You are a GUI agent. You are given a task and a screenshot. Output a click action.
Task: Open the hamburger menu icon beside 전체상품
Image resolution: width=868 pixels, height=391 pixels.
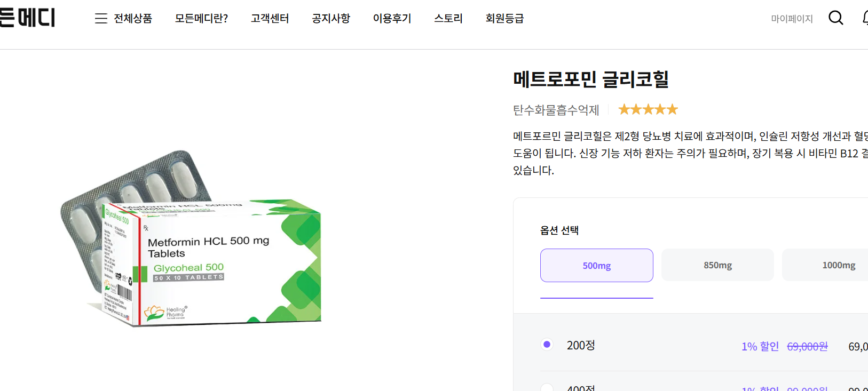click(x=101, y=19)
